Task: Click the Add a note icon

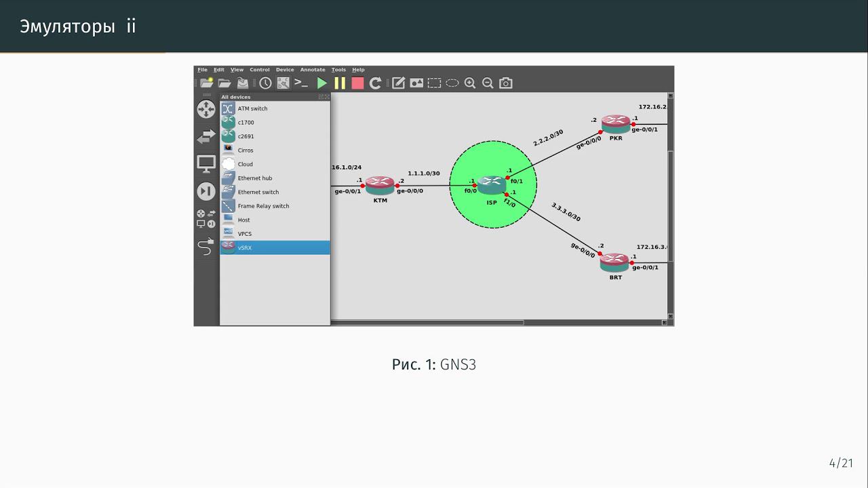Action: pos(398,83)
